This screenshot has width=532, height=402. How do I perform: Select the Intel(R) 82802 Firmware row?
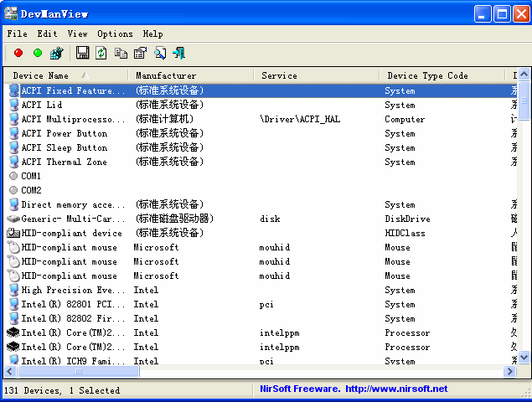(x=261, y=318)
